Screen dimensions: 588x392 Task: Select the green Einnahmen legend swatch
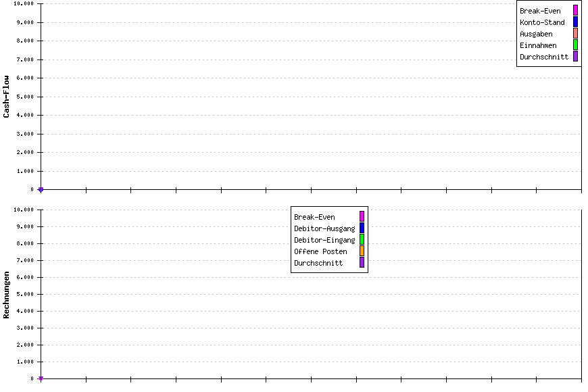click(x=575, y=45)
